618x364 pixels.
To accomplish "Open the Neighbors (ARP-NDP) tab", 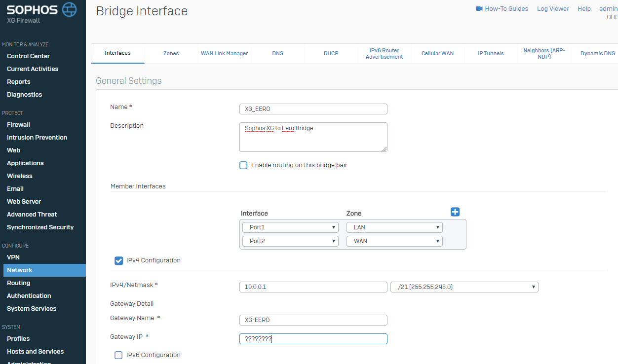I will tap(544, 53).
